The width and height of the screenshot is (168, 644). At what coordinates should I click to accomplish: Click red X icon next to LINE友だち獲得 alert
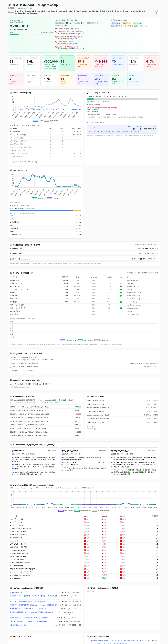click(x=56, y=42)
